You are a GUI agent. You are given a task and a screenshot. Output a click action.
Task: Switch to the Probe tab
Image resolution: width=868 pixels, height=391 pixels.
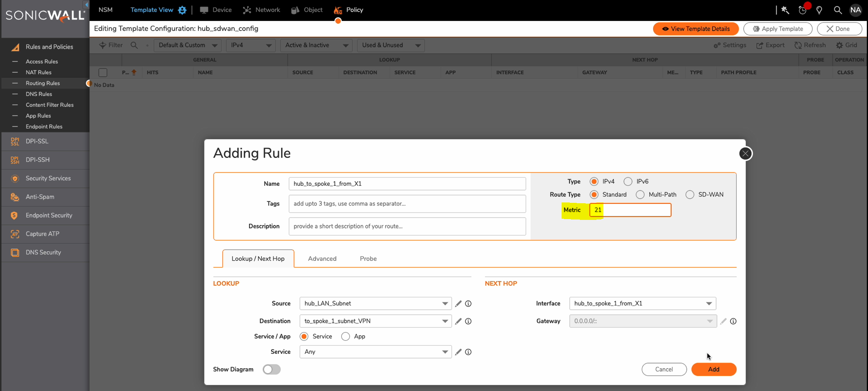(368, 259)
